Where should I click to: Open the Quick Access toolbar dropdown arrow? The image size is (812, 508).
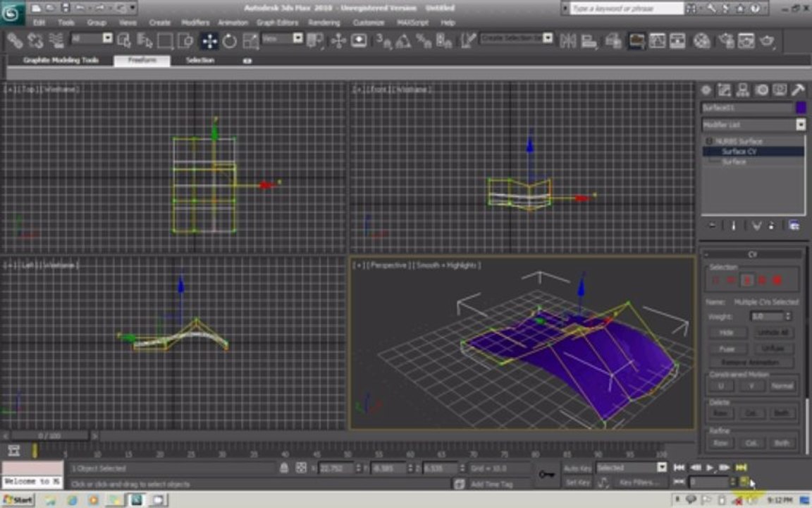click(x=133, y=8)
